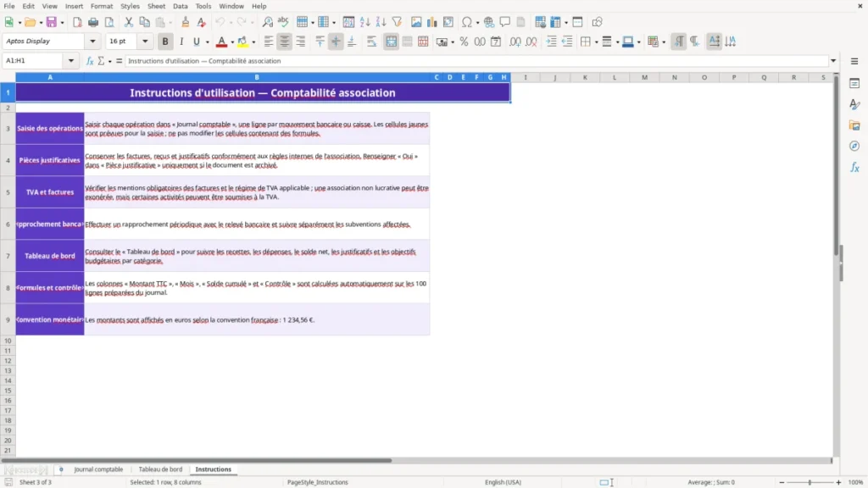Open Find and Replace
This screenshot has width=868, height=488.
pyautogui.click(x=267, y=22)
